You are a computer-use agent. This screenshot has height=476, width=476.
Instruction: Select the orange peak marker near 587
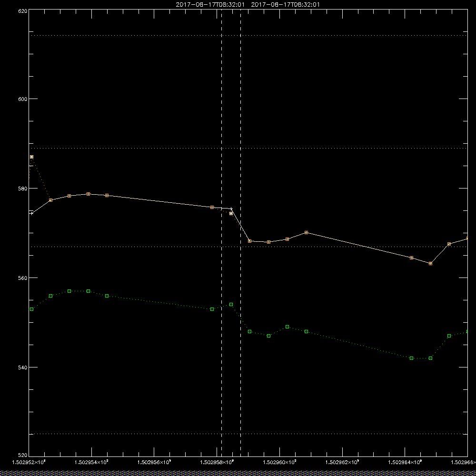(31, 157)
